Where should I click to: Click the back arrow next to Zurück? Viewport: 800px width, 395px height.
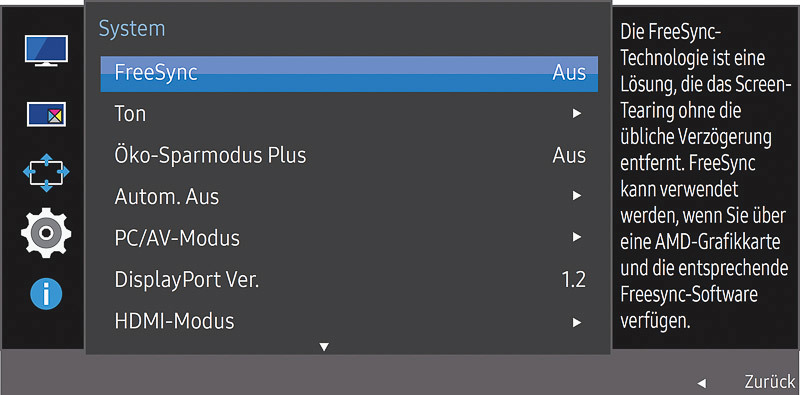click(x=702, y=383)
